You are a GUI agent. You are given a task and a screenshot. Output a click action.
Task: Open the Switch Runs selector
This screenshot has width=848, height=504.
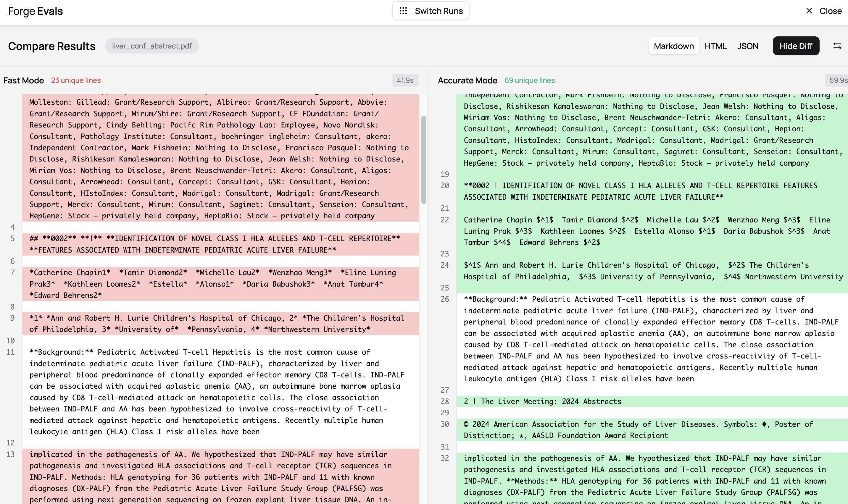click(x=431, y=11)
